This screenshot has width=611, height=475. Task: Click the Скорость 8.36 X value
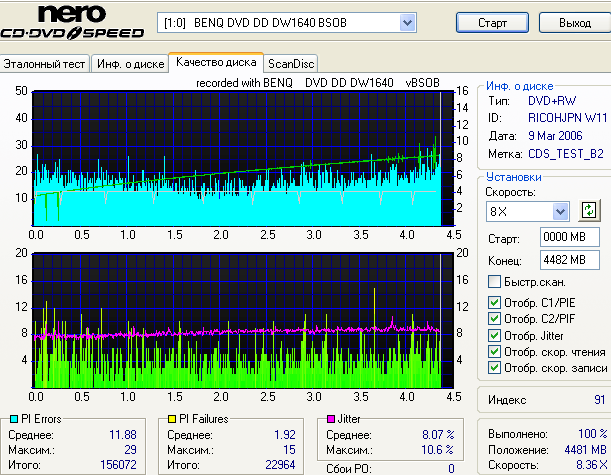coord(592,464)
